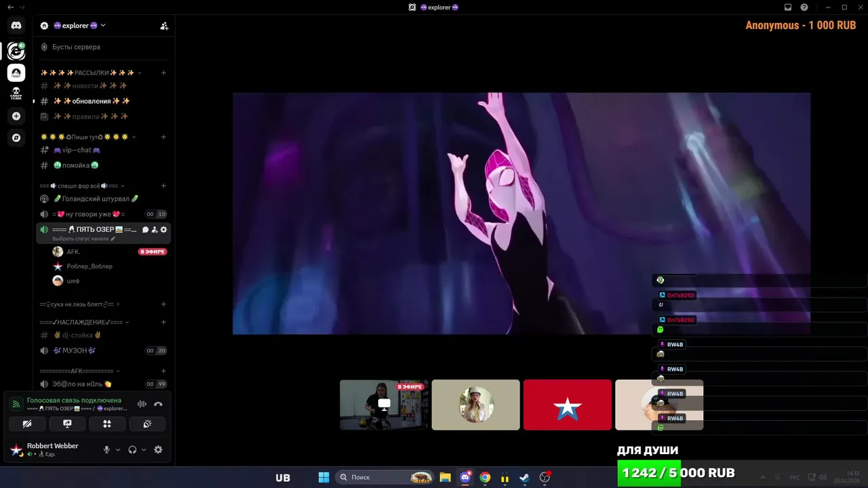Viewport: 868px width, 488px height.
Task: Deafen with the headphones icon
Action: point(132,449)
